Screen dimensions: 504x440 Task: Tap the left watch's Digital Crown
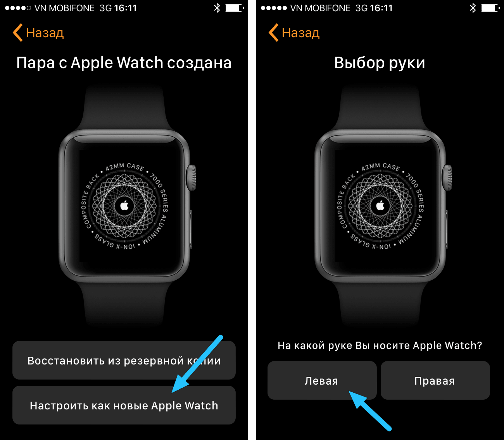(x=192, y=178)
